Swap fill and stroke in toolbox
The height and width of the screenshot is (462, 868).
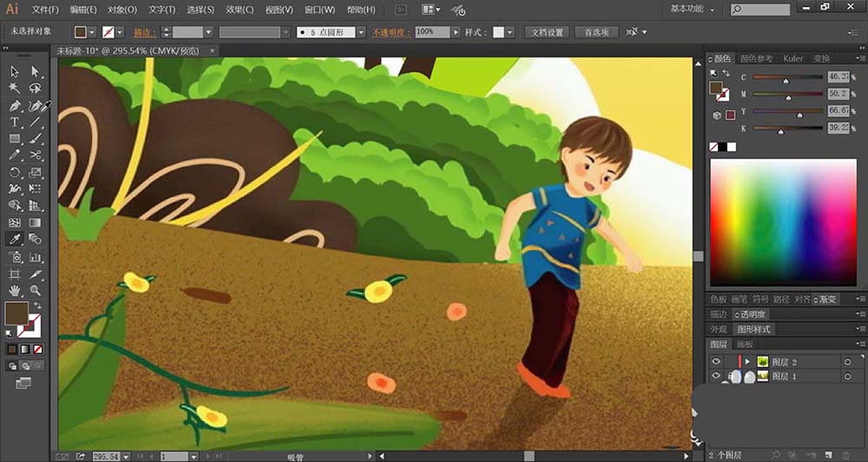point(37,305)
